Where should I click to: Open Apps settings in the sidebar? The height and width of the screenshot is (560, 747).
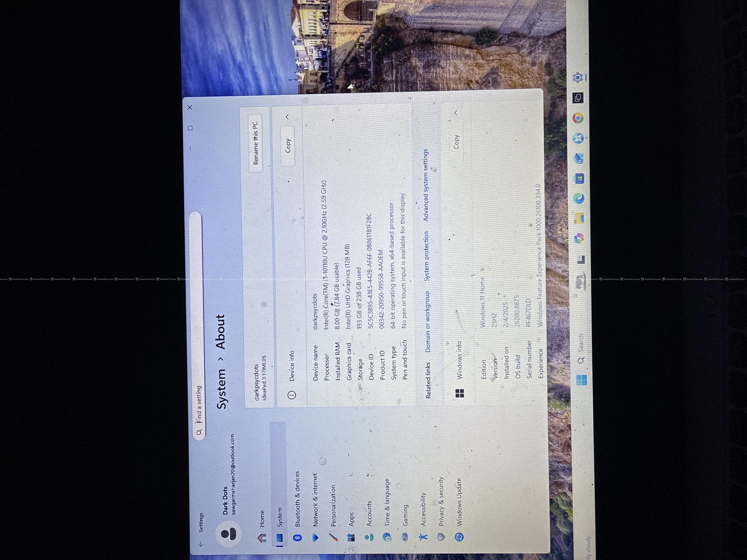click(x=351, y=527)
